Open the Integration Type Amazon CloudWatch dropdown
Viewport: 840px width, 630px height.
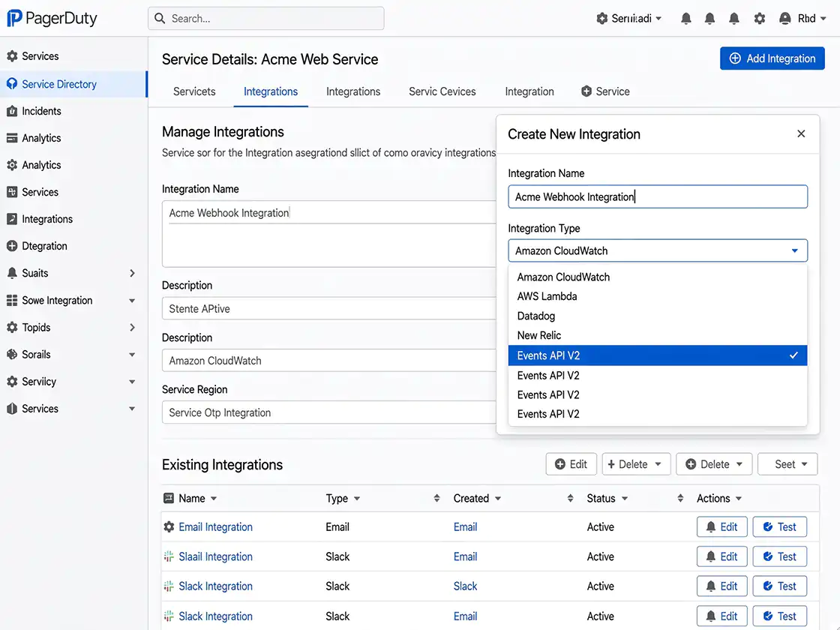coord(657,250)
